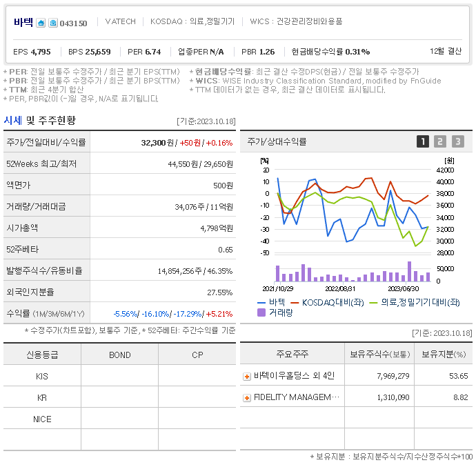Click the 보유지분(%) column header

(x=444, y=354)
